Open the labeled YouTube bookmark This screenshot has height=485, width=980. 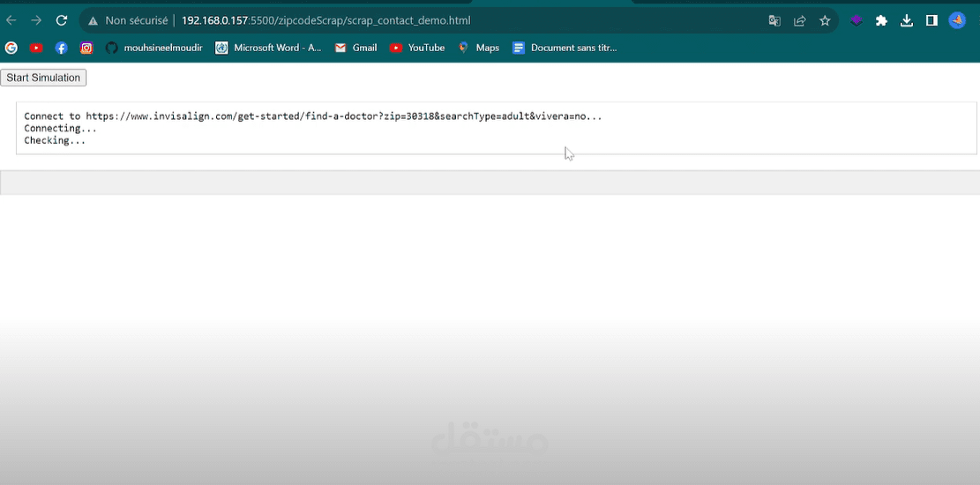[417, 48]
